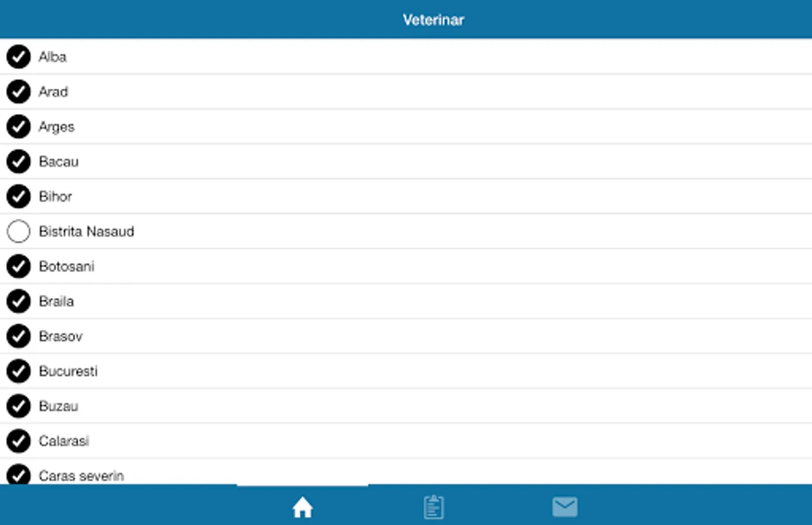Screen dimensions: 812x525
Task: Tap the Arges county name
Action: click(x=57, y=127)
